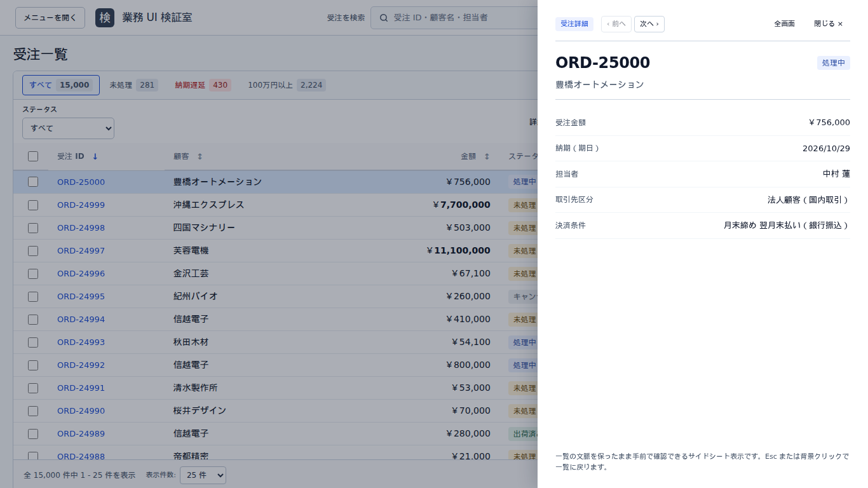Click the ¥7,700,000 amount cell

[461, 205]
